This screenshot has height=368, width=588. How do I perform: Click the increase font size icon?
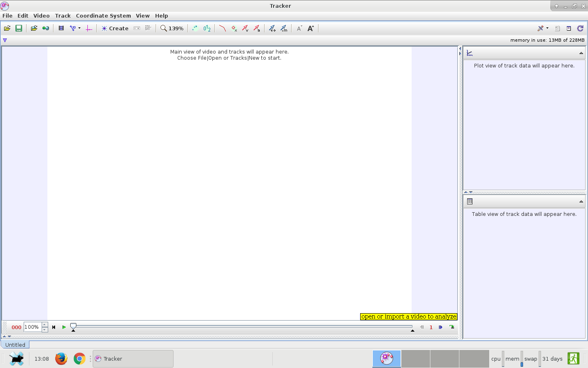(x=311, y=28)
